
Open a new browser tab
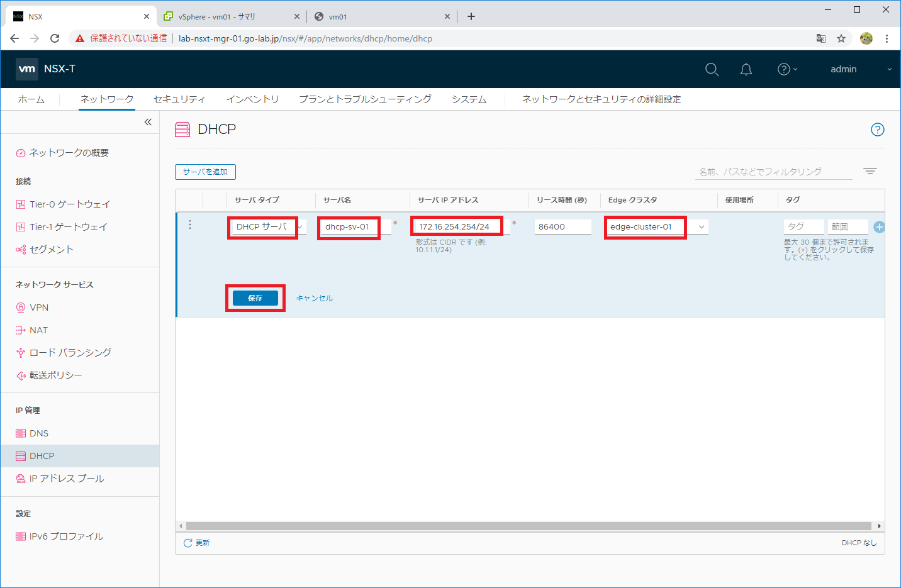pyautogui.click(x=471, y=16)
